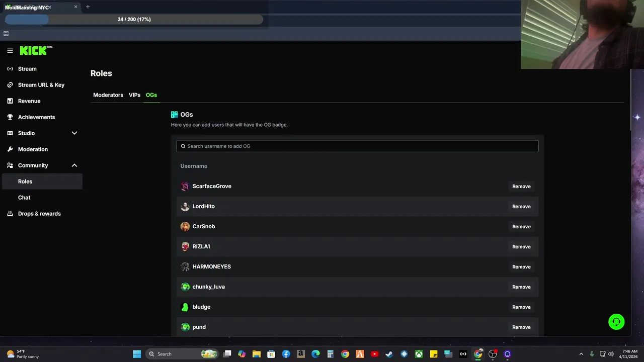The width and height of the screenshot is (644, 362).
Task: Click the magnifier icon in OG search
Action: click(183, 146)
